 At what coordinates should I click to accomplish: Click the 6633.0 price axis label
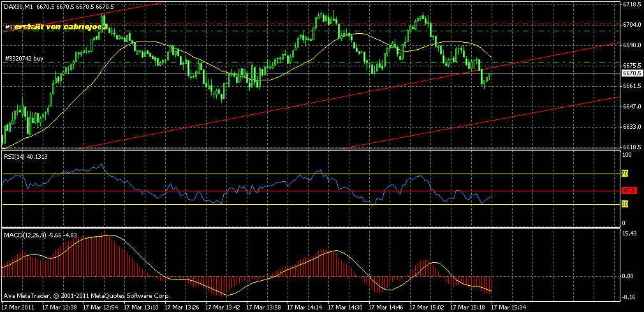click(632, 127)
